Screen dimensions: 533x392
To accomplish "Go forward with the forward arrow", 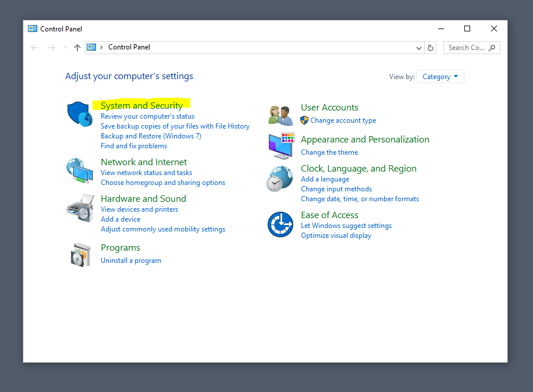I will tap(51, 48).
